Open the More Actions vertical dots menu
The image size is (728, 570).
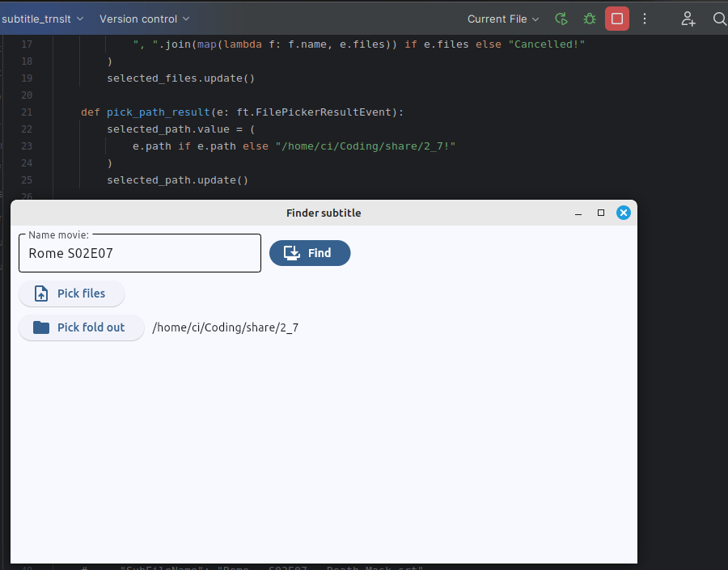pos(645,19)
